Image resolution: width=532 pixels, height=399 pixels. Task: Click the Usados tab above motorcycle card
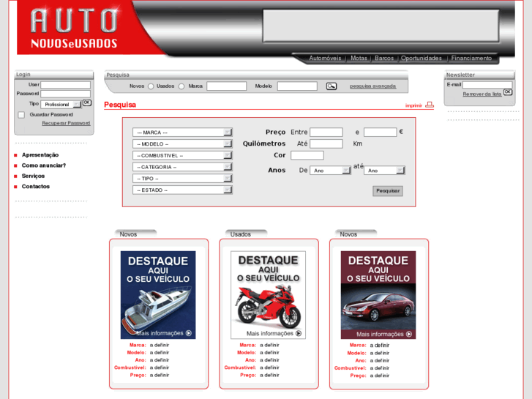pos(246,234)
